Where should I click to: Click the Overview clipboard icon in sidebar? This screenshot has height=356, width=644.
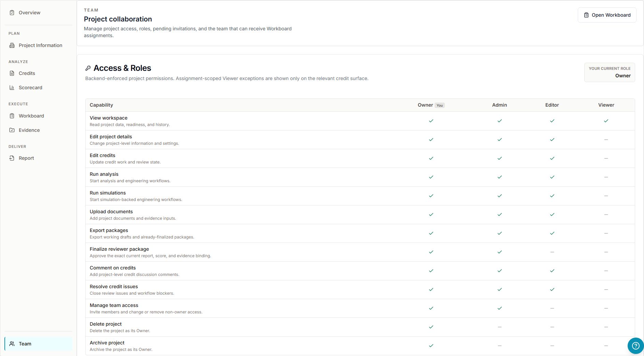[x=12, y=13]
